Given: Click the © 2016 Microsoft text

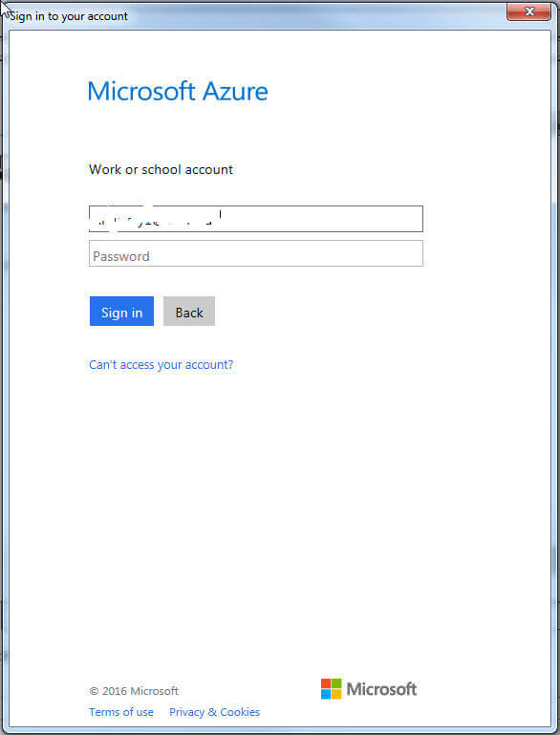Looking at the screenshot, I should click(134, 691).
